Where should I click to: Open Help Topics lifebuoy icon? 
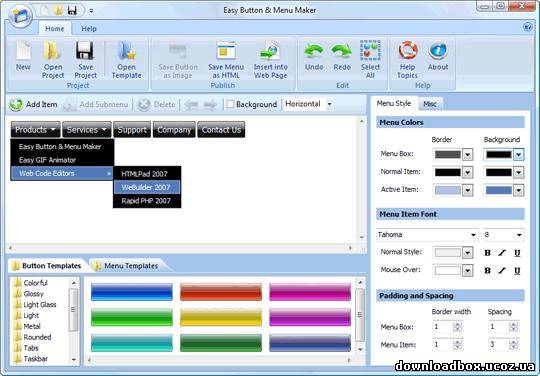pyautogui.click(x=408, y=51)
